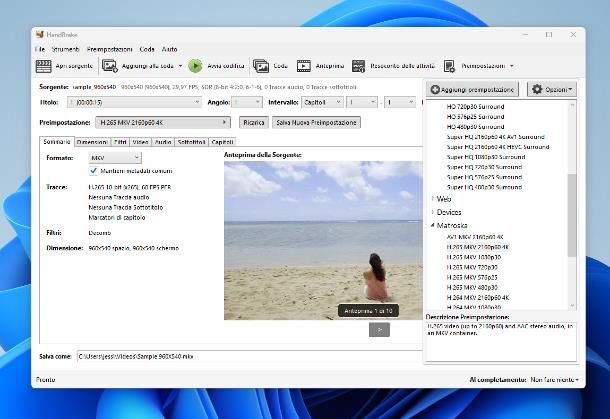The width and height of the screenshot is (610, 419).
Task: Click the Opzioni gear button
Action: pos(551,90)
